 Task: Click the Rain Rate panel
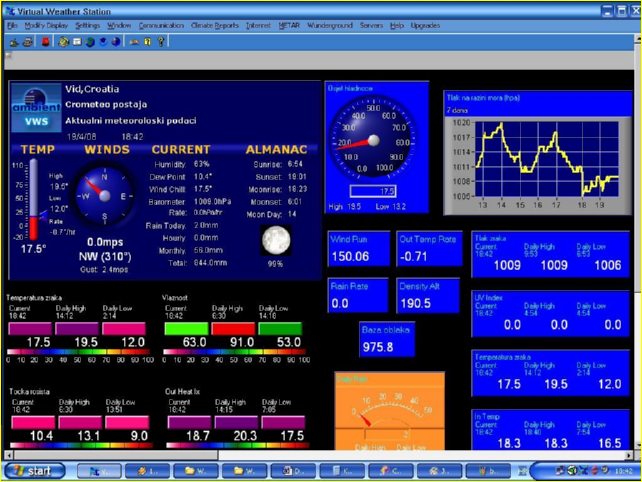coord(358,296)
